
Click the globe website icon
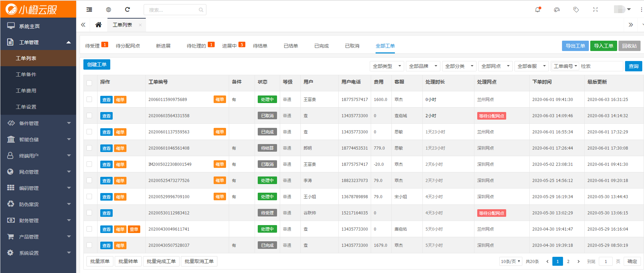(109, 10)
